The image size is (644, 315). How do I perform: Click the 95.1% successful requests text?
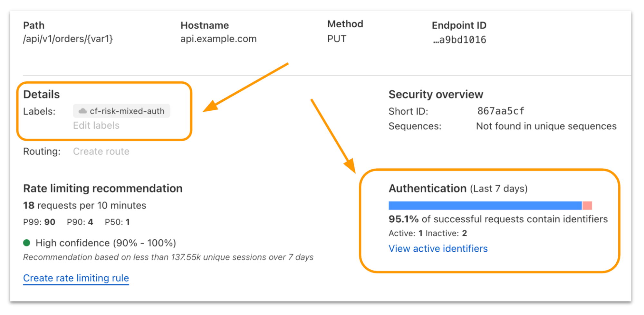point(498,219)
